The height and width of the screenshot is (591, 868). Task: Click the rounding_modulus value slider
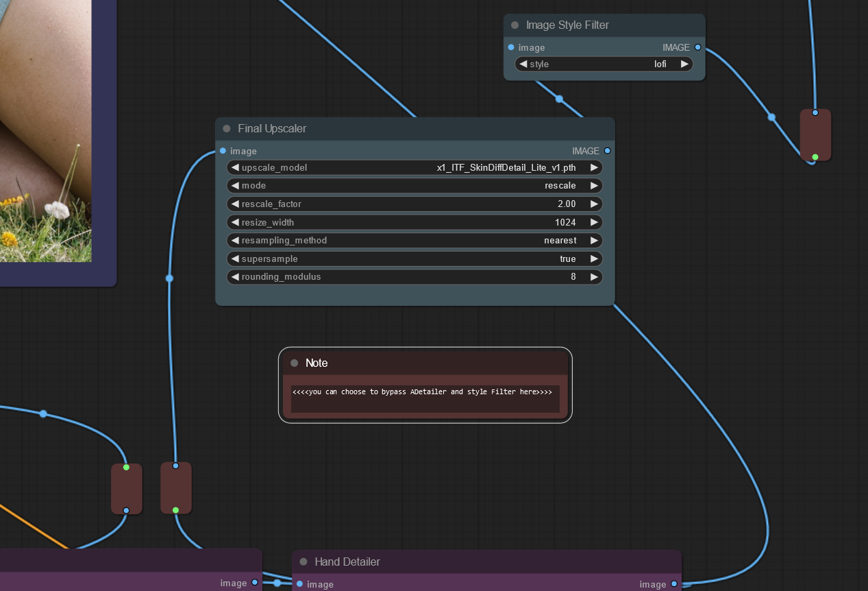tap(414, 277)
